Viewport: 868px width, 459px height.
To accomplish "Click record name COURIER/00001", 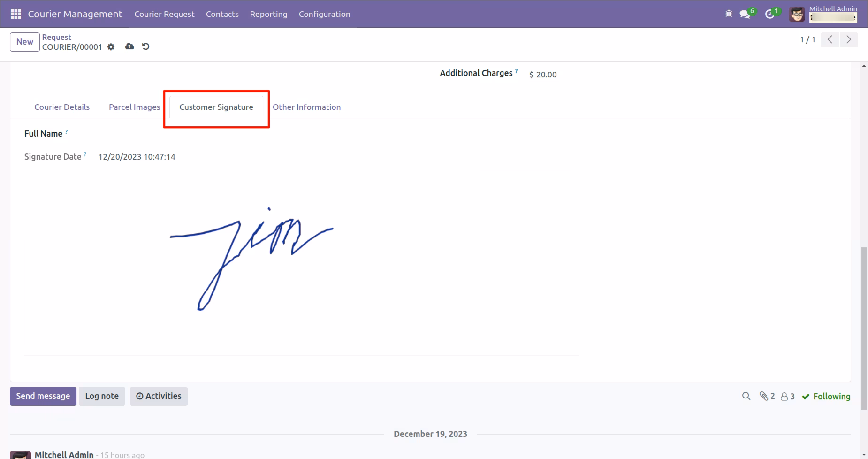I will click(72, 47).
